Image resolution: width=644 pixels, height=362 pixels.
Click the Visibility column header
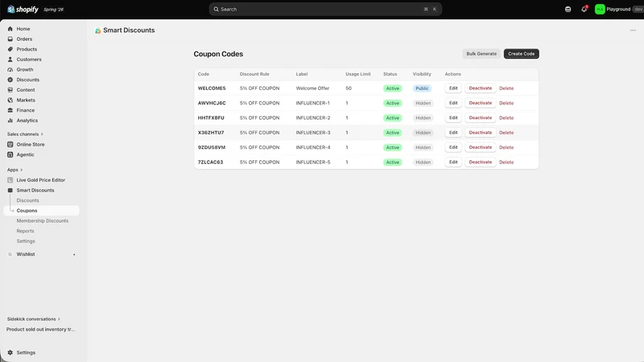tap(422, 74)
